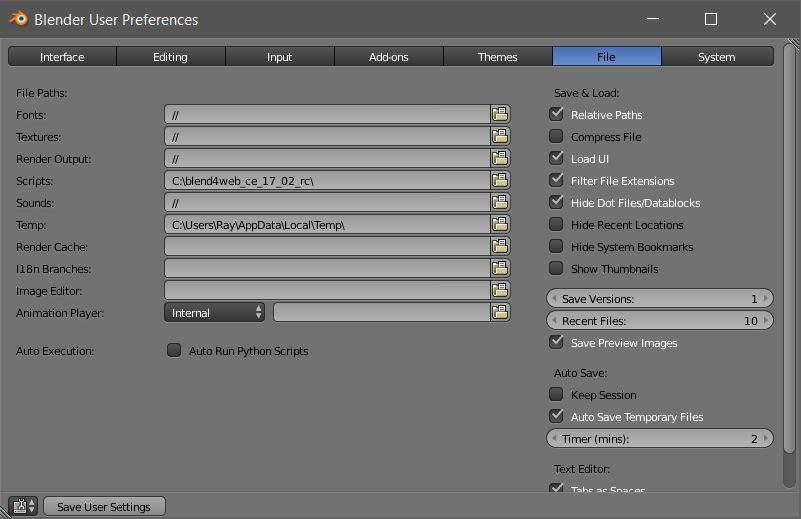Toggle Hide Dot Files/Datablocks checkbox

click(556, 202)
